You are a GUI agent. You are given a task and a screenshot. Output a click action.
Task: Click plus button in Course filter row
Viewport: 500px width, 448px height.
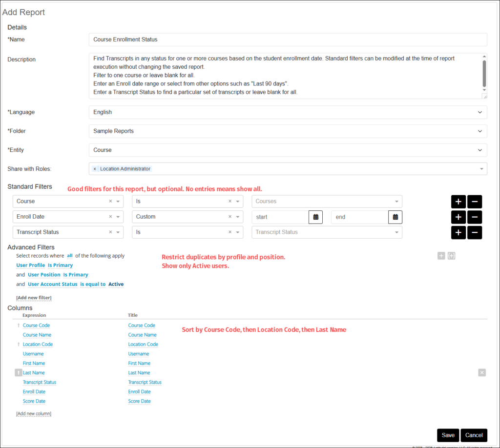458,202
